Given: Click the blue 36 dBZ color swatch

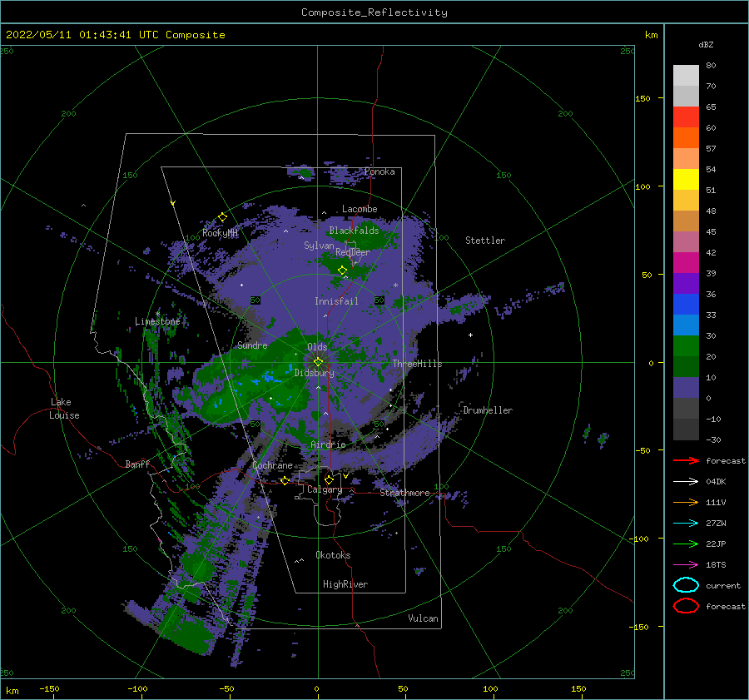Looking at the screenshot, I should pyautogui.click(x=686, y=305).
